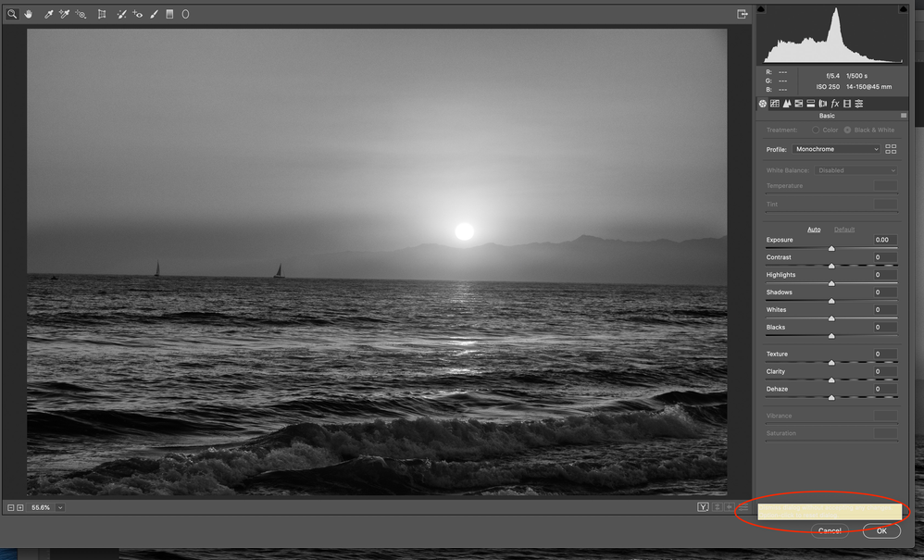Viewport: 924px width, 560px height.
Task: Click the Highlights slider handle
Action: (x=831, y=283)
